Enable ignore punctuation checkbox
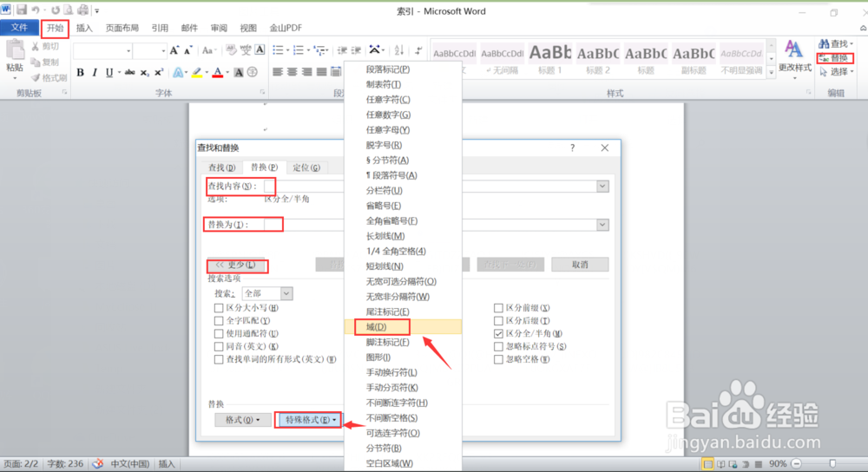The image size is (868, 472). [498, 346]
